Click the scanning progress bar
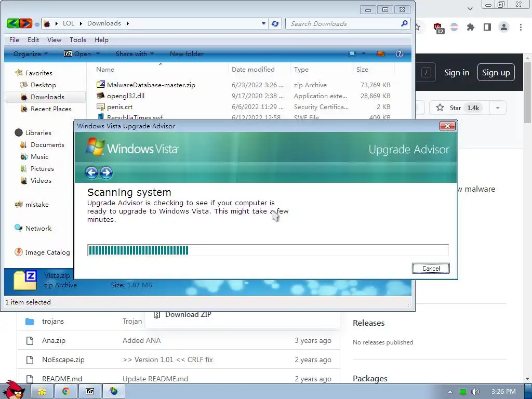Image resolution: width=532 pixels, height=399 pixels. (x=268, y=250)
